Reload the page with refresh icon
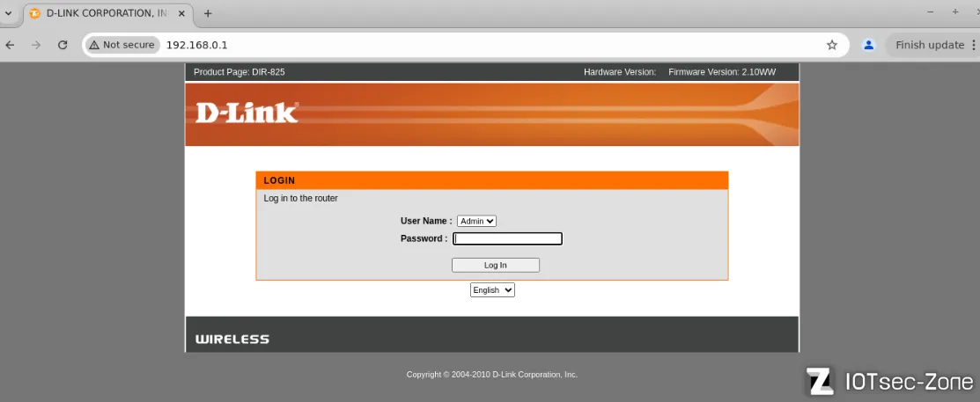The height and width of the screenshot is (402, 980). pyautogui.click(x=63, y=45)
